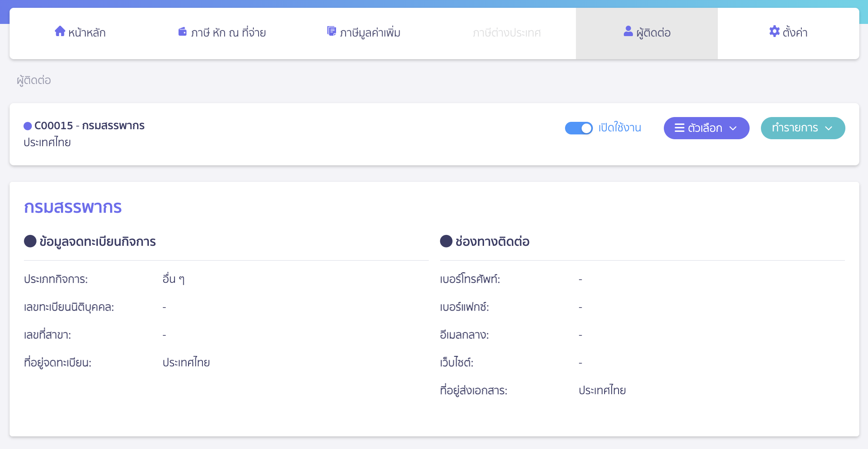Screen dimensions: 868x449
Task: Click the home icon in navigation
Action: (x=60, y=31)
